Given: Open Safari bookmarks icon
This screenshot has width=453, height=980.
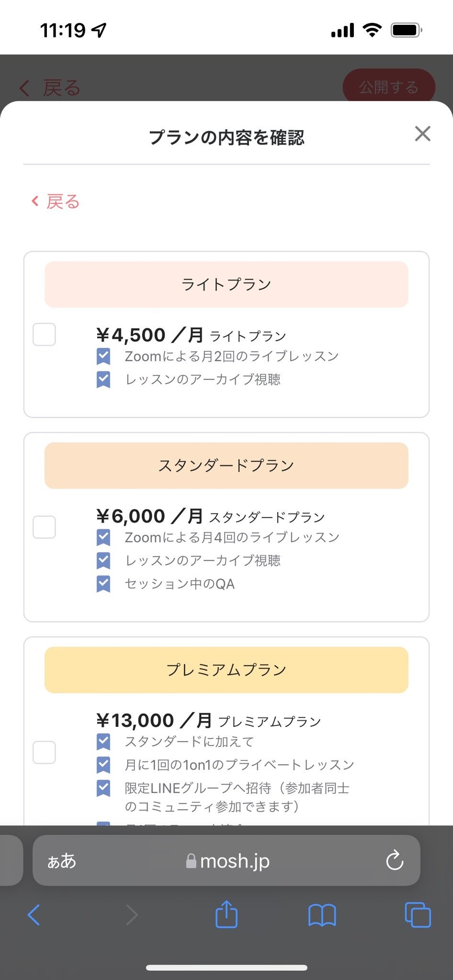Looking at the screenshot, I should 322,915.
